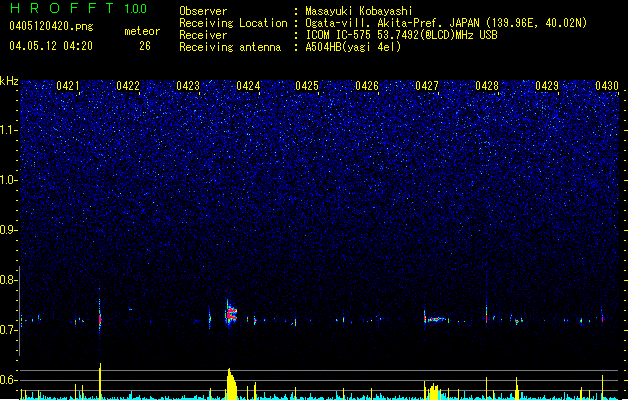
Task: Click the timestamp 04.05.12 04:20
Action: pos(51,46)
